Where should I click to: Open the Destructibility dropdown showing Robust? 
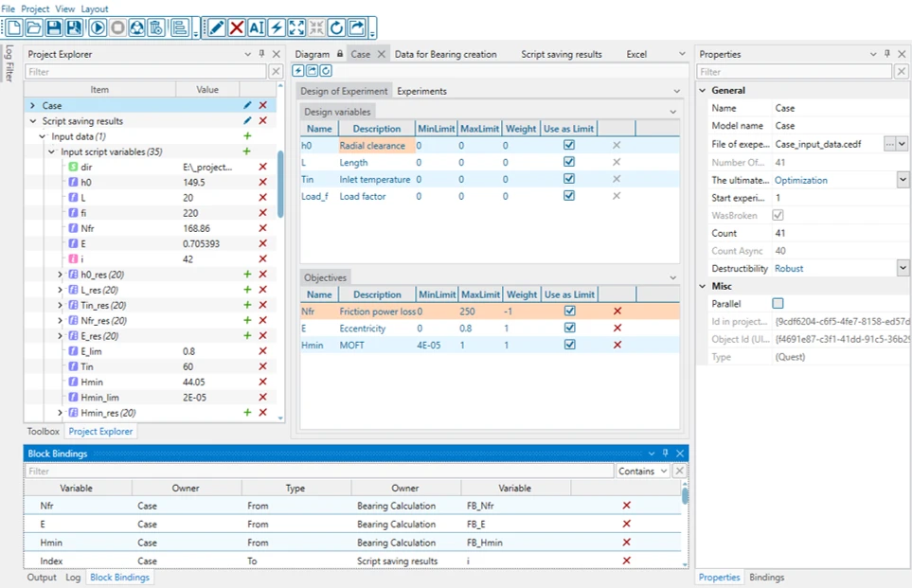point(903,269)
